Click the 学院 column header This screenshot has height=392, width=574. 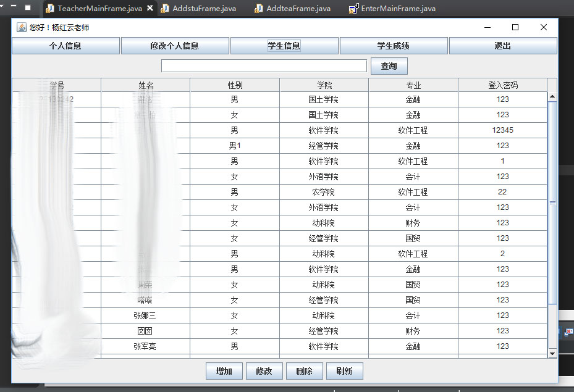coord(324,85)
